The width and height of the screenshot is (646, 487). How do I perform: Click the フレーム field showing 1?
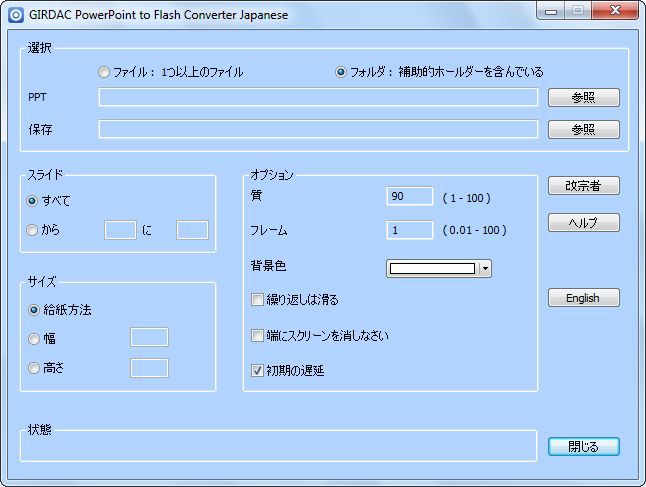pos(410,230)
